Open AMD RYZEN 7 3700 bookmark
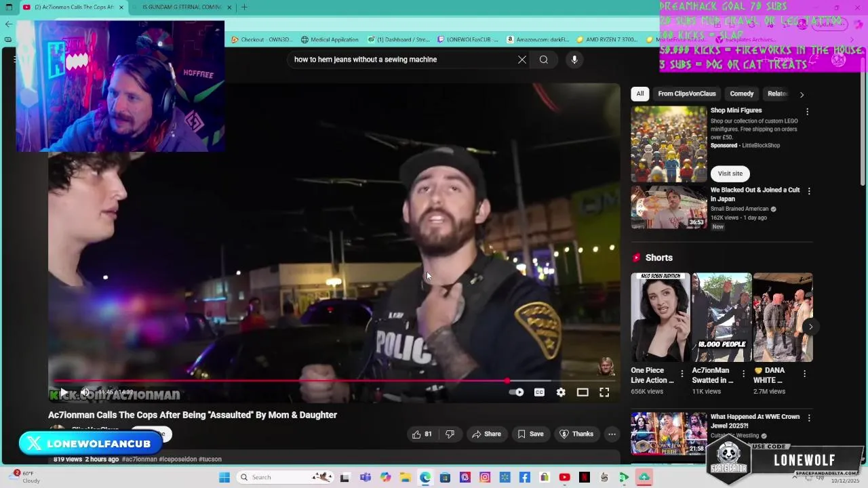 tap(607, 39)
